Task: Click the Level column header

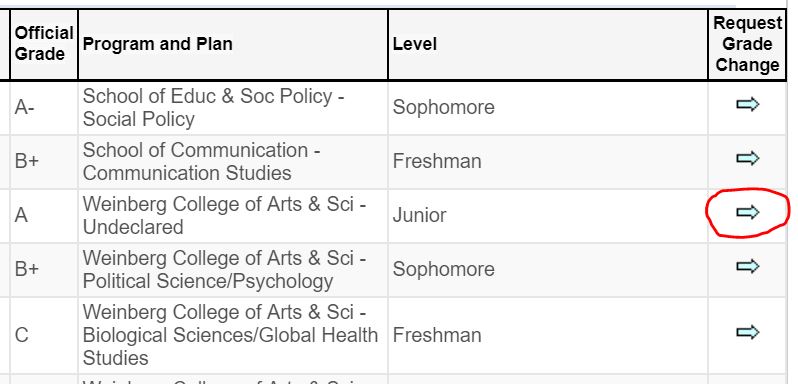Action: pyautogui.click(x=548, y=44)
